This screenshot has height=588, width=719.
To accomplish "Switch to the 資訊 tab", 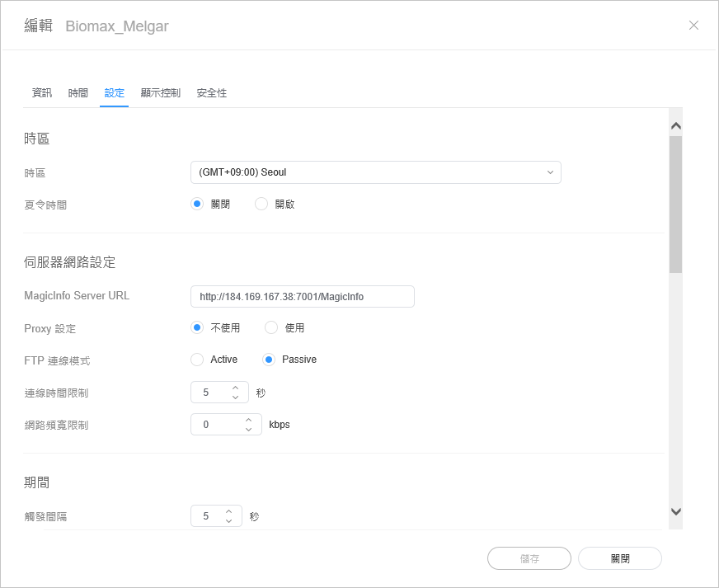I will click(41, 93).
